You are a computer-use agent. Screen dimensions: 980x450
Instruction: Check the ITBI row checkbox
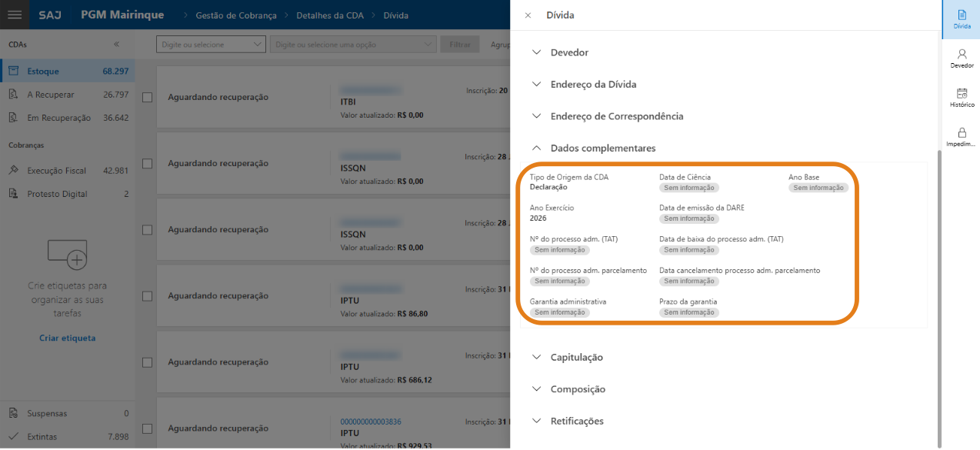click(148, 98)
